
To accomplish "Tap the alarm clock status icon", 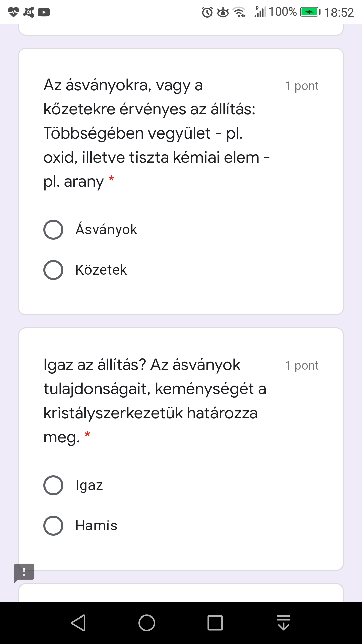I will [x=207, y=12].
